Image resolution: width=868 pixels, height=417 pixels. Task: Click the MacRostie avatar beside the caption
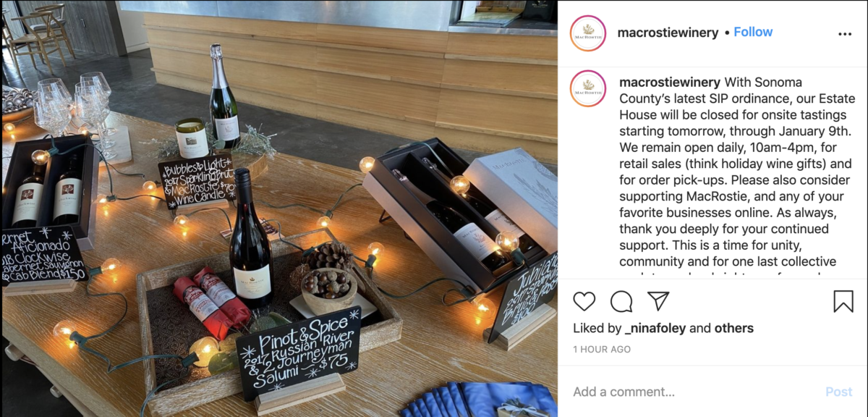point(588,88)
